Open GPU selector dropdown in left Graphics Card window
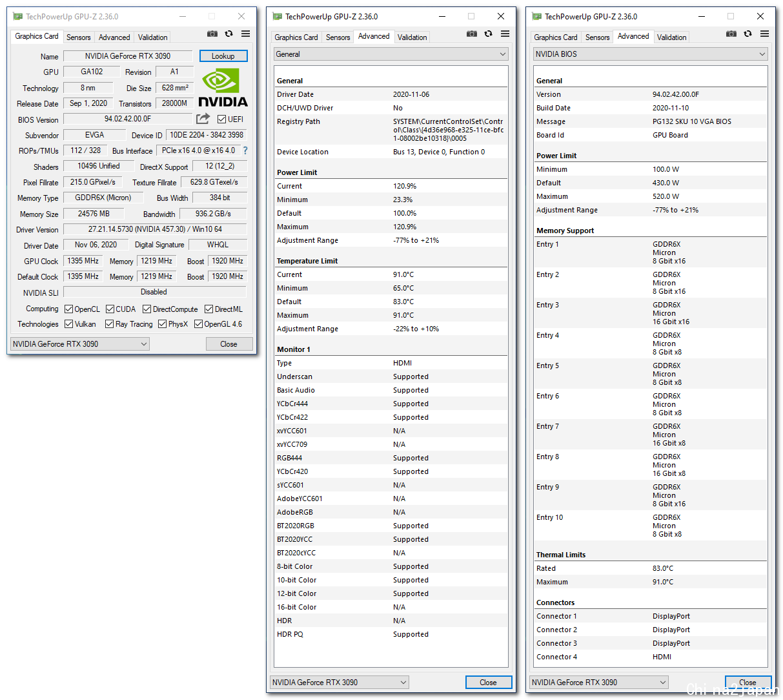Image resolution: width=783 pixels, height=700 pixels. [80, 344]
